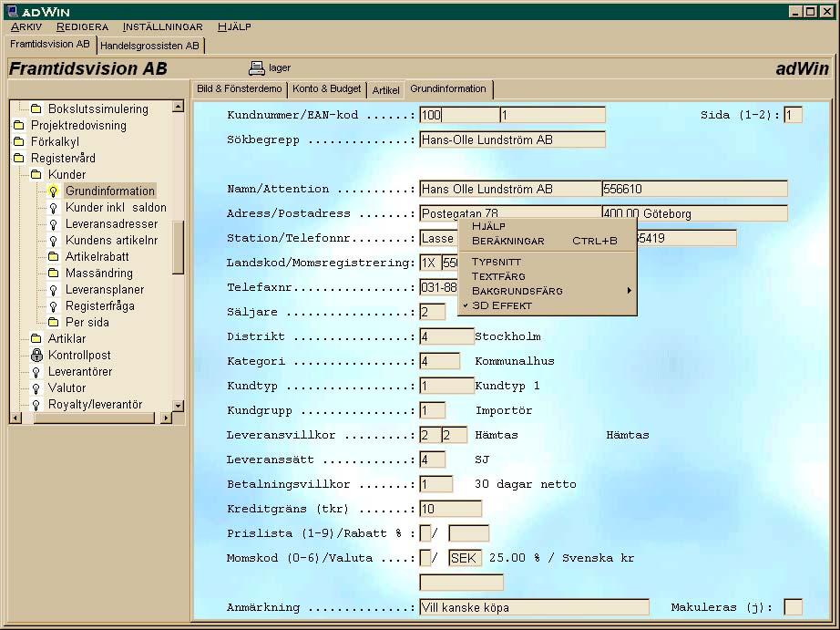840x630 pixels.
Task: Click the SEK Valuta field
Action: point(465,558)
